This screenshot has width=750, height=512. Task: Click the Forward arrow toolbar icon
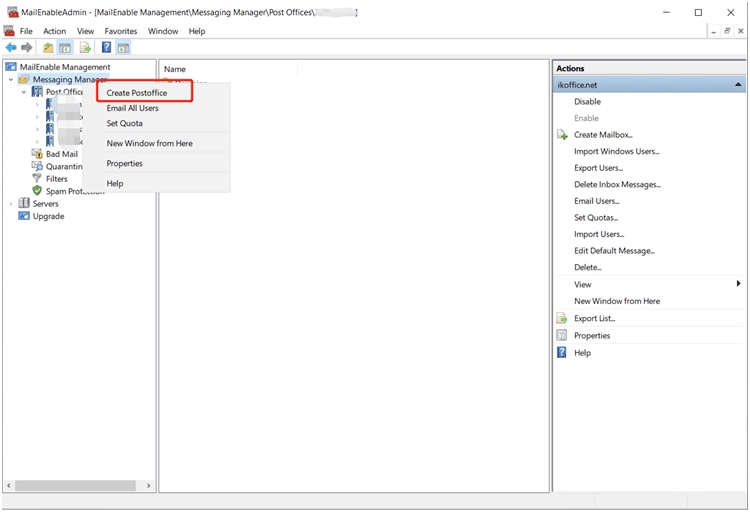pyautogui.click(x=27, y=47)
